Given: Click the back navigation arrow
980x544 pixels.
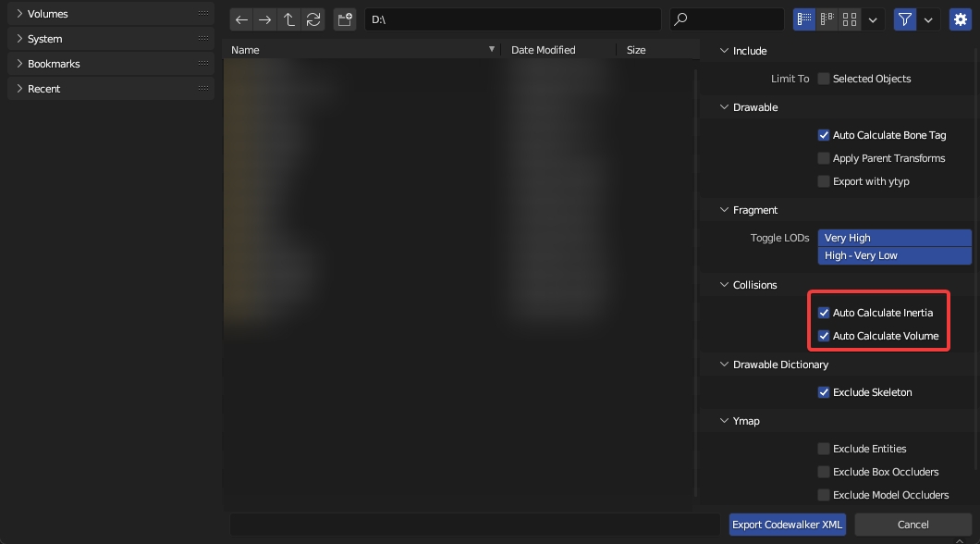Looking at the screenshot, I should pyautogui.click(x=241, y=19).
